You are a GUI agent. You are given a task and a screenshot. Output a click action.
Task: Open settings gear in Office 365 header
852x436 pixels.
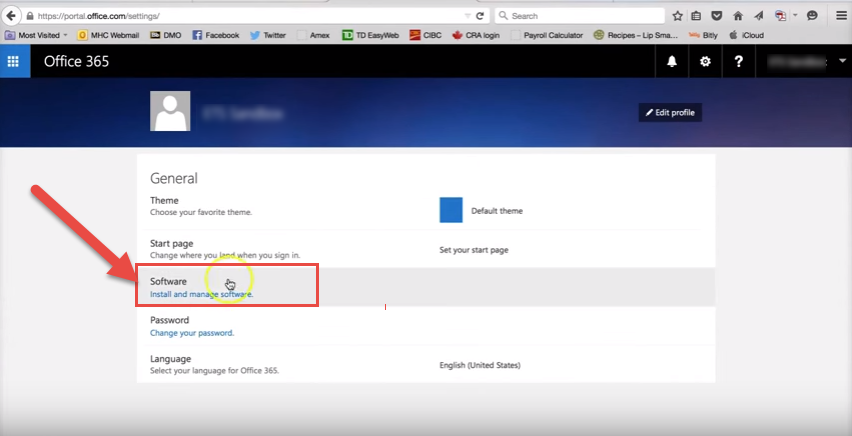click(705, 61)
